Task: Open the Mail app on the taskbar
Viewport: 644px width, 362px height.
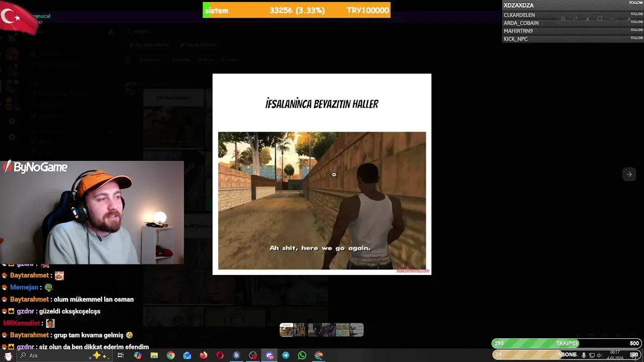Action: (x=187, y=355)
